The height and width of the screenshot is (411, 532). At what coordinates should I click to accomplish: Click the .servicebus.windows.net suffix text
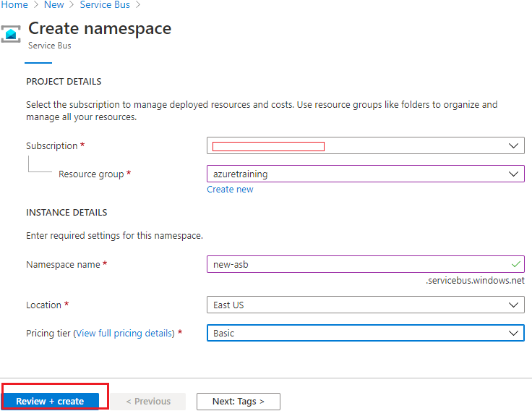pyautogui.click(x=475, y=281)
